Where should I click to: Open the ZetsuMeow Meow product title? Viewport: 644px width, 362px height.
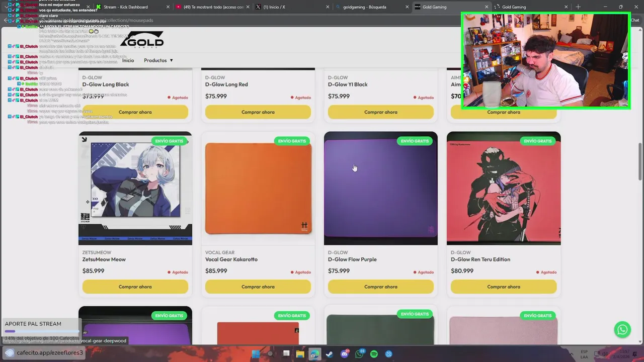click(104, 259)
